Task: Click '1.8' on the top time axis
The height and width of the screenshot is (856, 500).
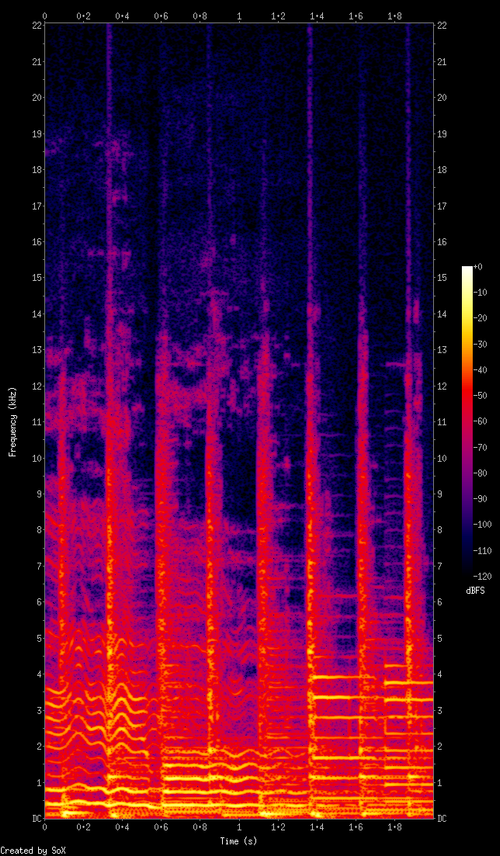Action: (395, 17)
